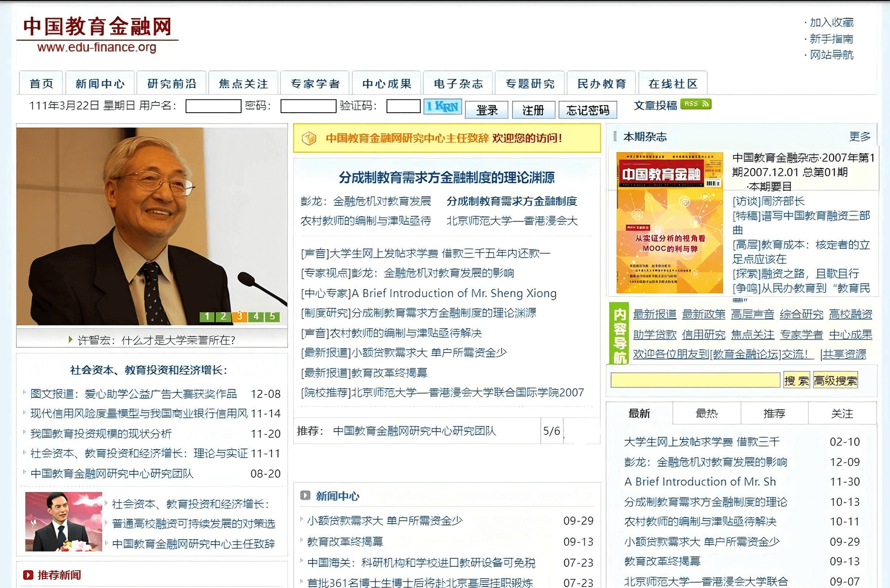Open 高级搜索 advanced search
This screenshot has height=588, width=890.
click(x=836, y=380)
